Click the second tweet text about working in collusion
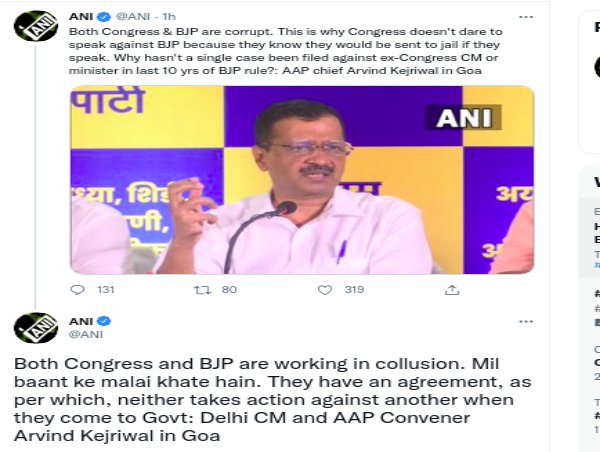Screen dimensions: 600x452 [272, 400]
